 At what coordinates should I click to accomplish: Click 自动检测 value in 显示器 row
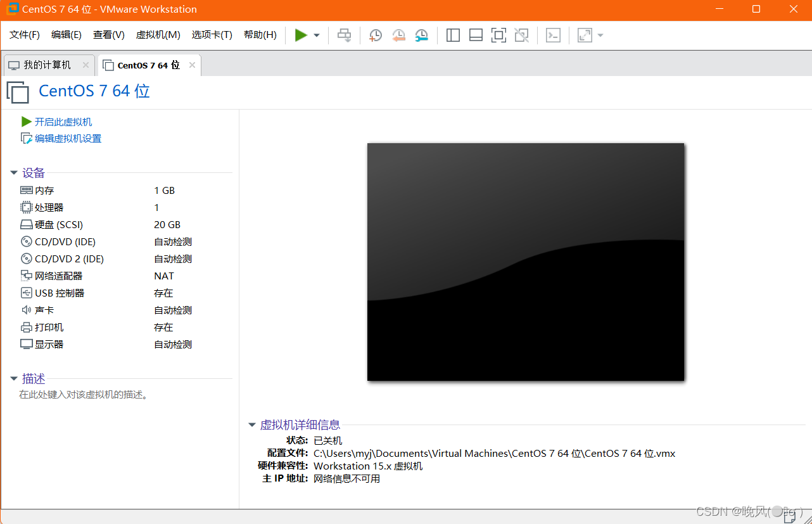coord(173,344)
